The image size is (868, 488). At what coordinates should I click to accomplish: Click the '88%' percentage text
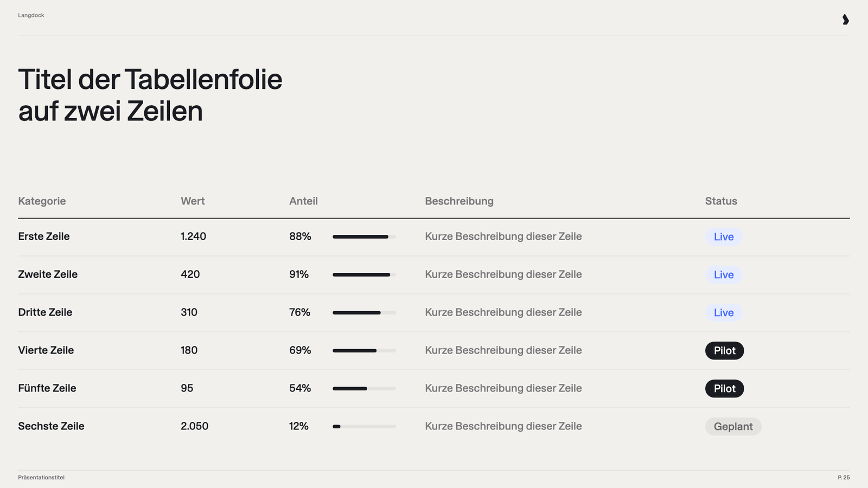pyautogui.click(x=300, y=236)
